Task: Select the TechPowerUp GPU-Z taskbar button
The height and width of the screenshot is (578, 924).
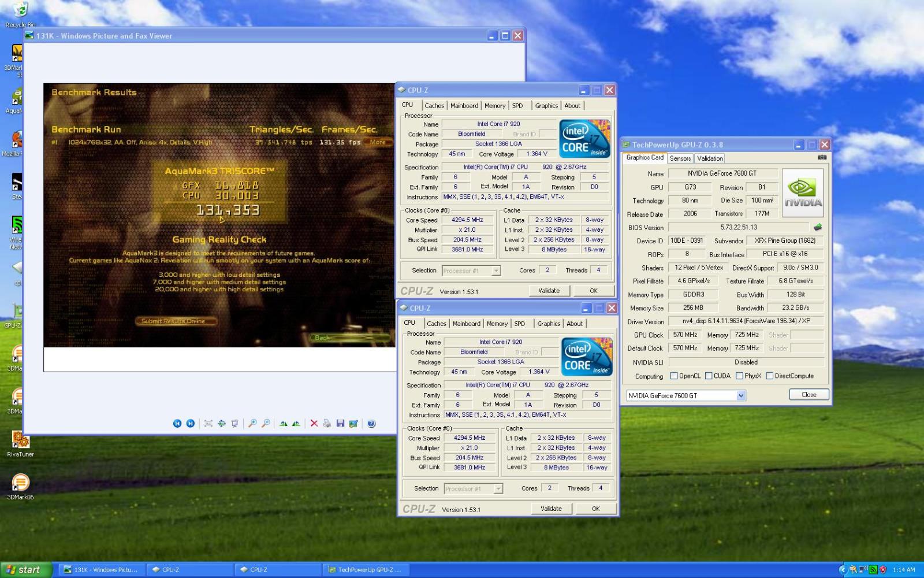Action: pyautogui.click(x=366, y=570)
